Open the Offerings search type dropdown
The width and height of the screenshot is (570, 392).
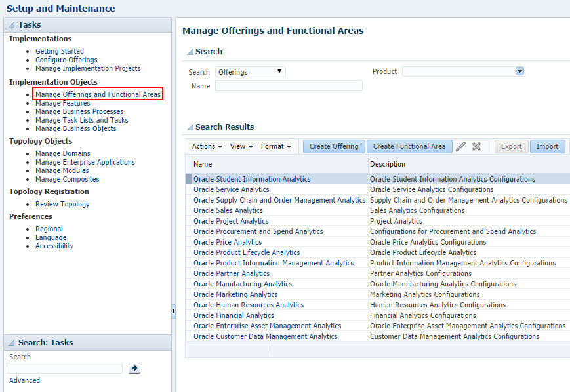(250, 72)
